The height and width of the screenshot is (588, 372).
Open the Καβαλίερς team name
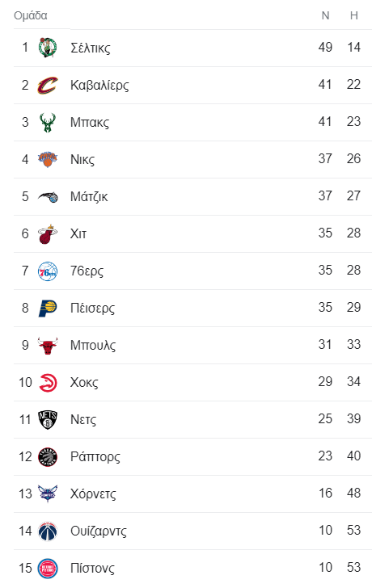pyautogui.click(x=99, y=85)
